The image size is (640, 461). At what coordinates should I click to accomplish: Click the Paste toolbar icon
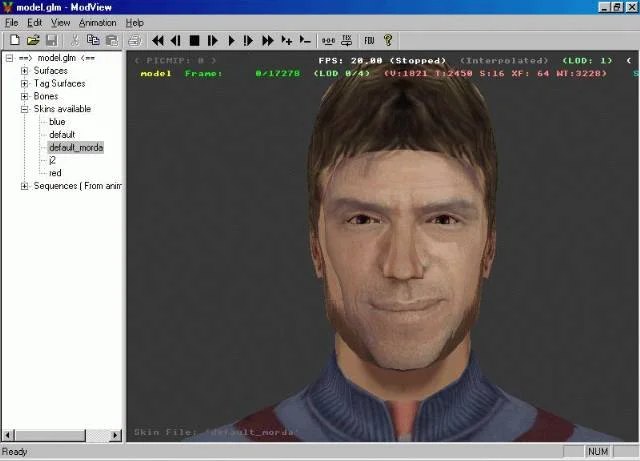pyautogui.click(x=111, y=40)
